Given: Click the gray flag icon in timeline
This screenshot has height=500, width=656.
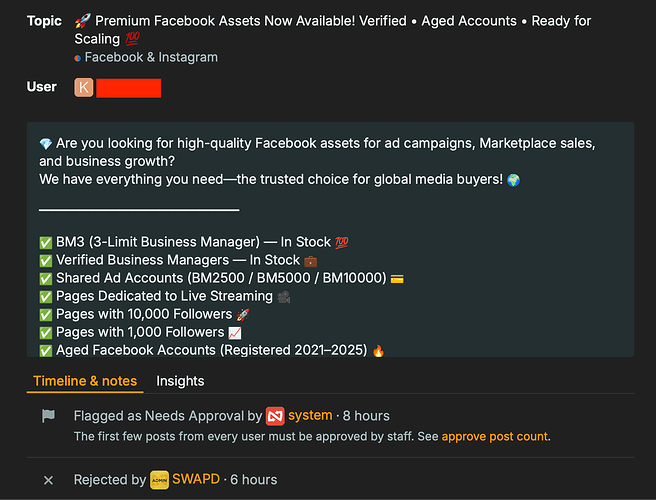Looking at the screenshot, I should [49, 416].
